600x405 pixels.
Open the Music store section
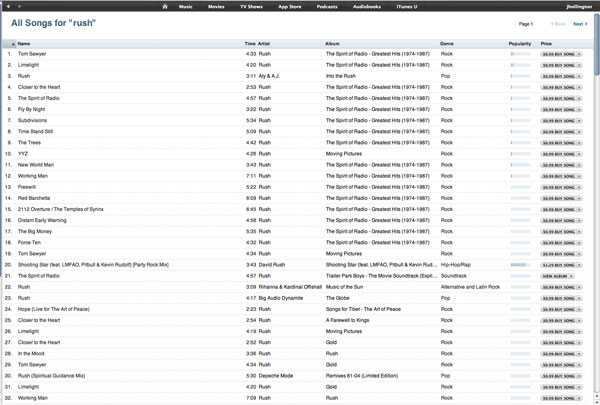click(186, 7)
